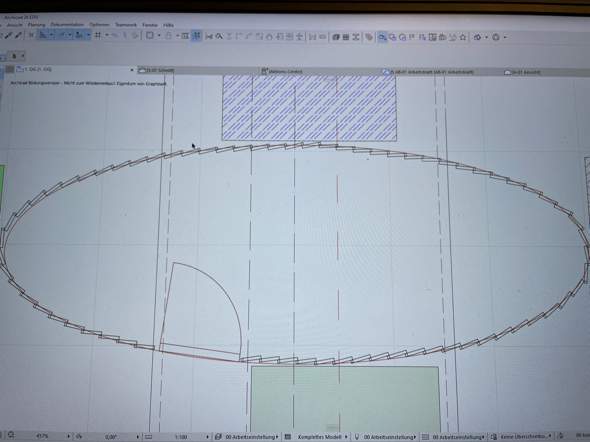The image size is (590, 442).
Task: Click the syringe inject parameters icon
Action: pos(18,36)
